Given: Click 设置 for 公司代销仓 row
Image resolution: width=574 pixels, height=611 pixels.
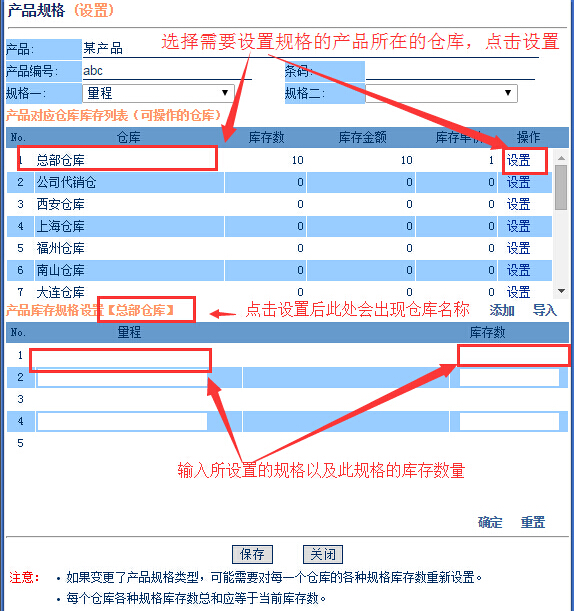Looking at the screenshot, I should tap(518, 182).
